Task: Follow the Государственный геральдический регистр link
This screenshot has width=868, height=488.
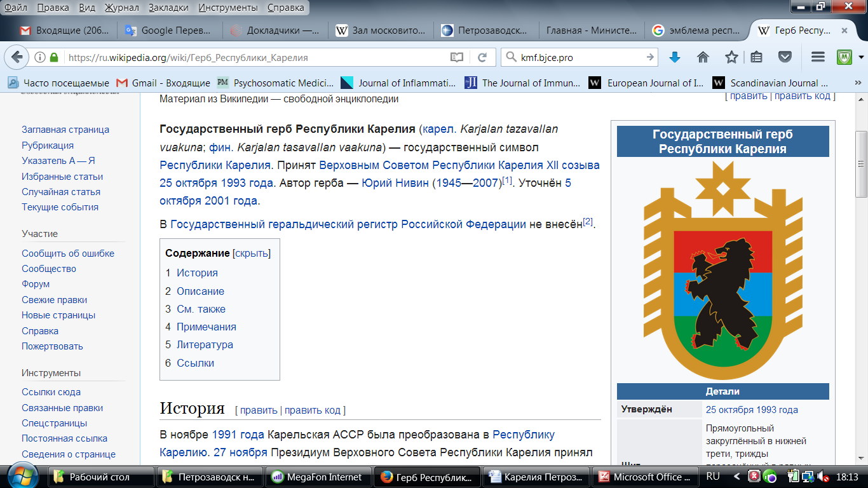Action: [x=348, y=224]
